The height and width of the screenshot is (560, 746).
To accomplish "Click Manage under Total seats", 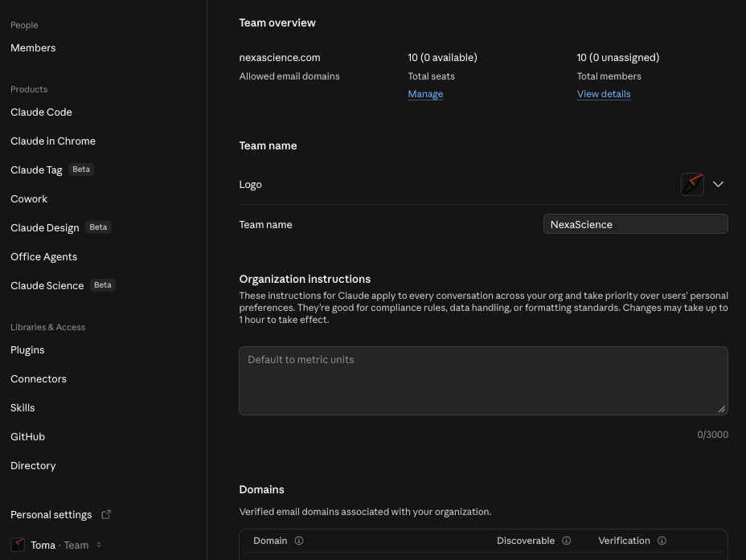I will tap(425, 94).
